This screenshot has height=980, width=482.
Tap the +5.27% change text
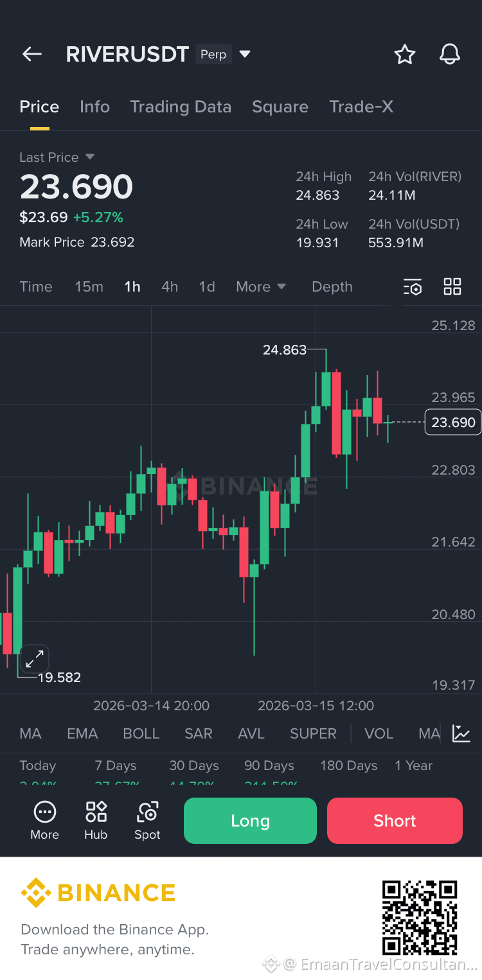[x=98, y=217]
